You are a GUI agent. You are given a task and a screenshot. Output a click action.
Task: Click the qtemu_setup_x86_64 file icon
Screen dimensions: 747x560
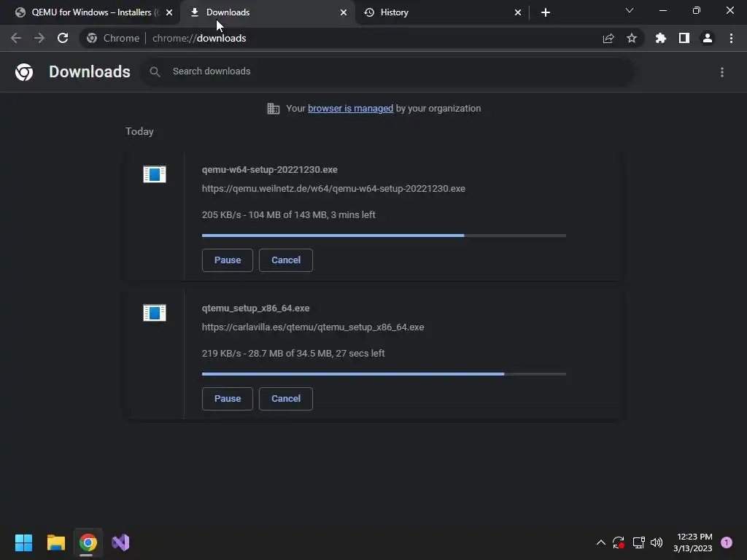[x=155, y=313]
